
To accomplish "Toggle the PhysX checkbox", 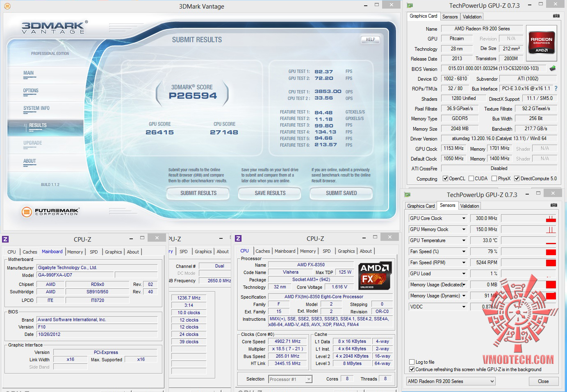I will 494,179.
